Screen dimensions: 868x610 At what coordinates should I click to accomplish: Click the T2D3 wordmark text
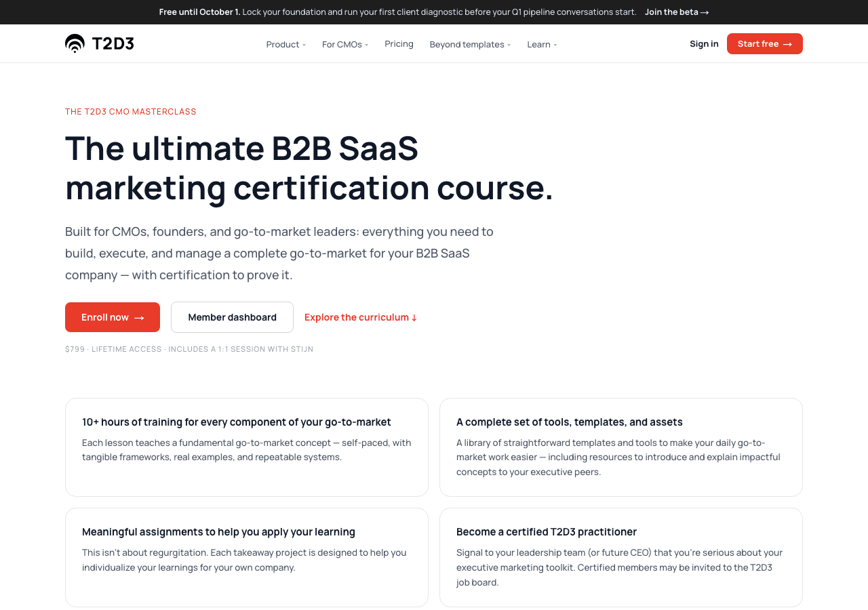point(113,43)
